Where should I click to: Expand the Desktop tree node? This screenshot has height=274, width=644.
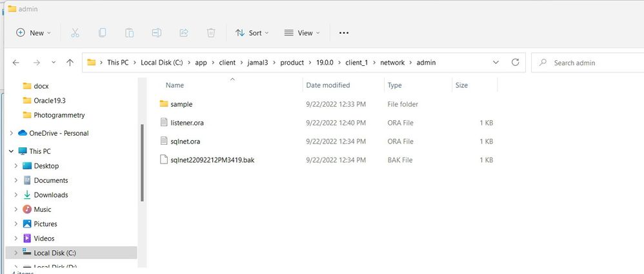tap(15, 166)
